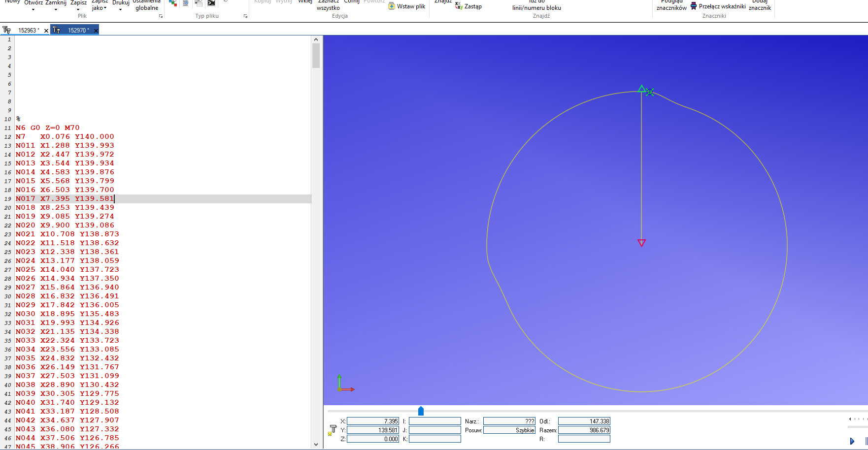Close the 152970 tab
The image size is (868, 450).
(x=96, y=31)
